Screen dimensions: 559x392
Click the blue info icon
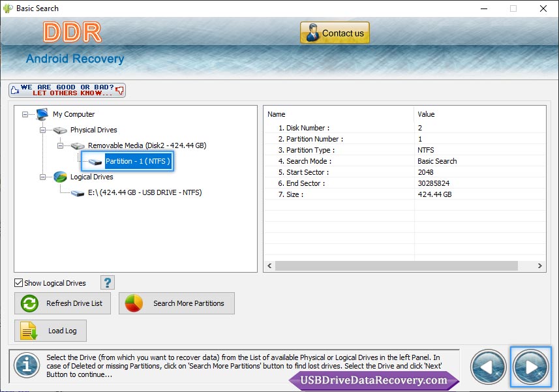point(27,365)
